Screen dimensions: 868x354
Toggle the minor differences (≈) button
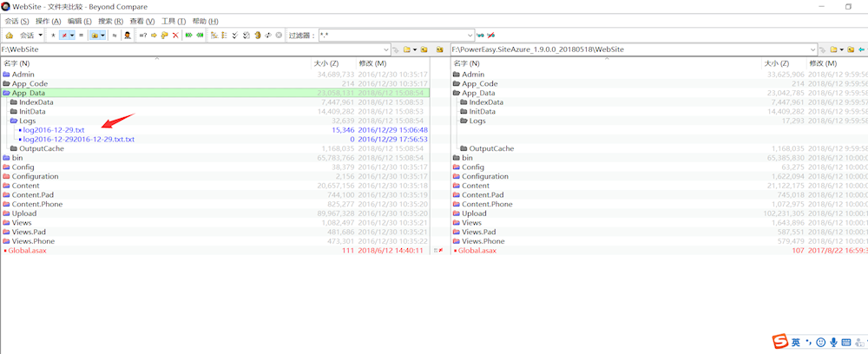pos(115,36)
